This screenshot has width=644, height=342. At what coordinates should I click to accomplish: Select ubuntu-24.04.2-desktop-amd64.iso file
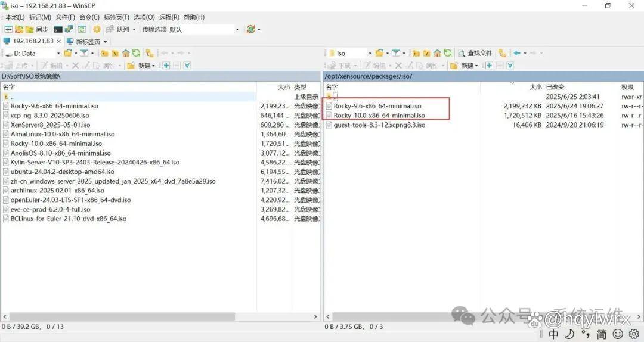63,172
